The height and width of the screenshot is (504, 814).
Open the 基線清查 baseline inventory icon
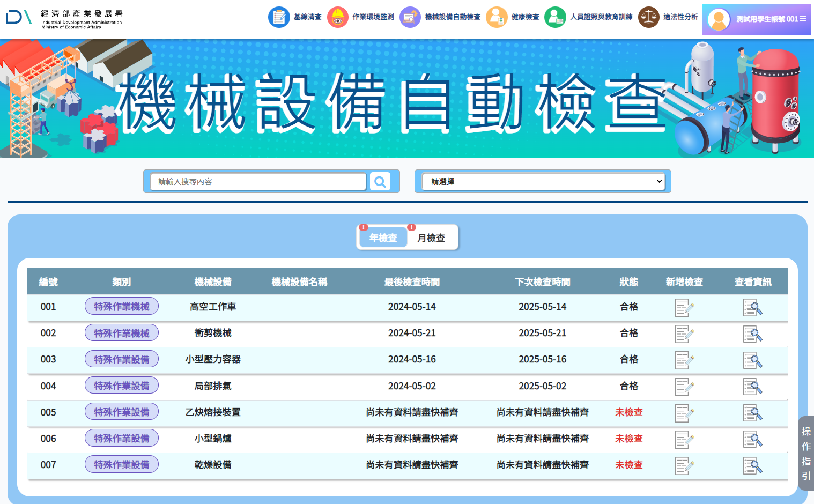click(279, 17)
